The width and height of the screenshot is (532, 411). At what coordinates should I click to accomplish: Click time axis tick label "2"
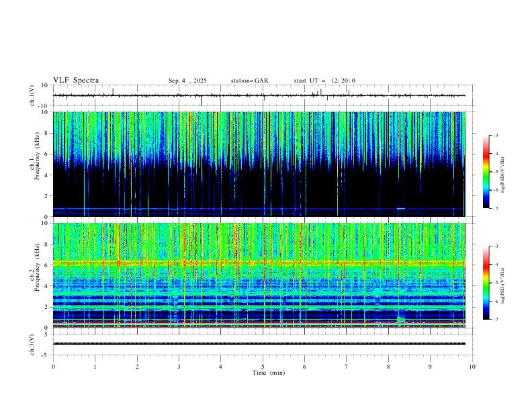pyautogui.click(x=137, y=367)
